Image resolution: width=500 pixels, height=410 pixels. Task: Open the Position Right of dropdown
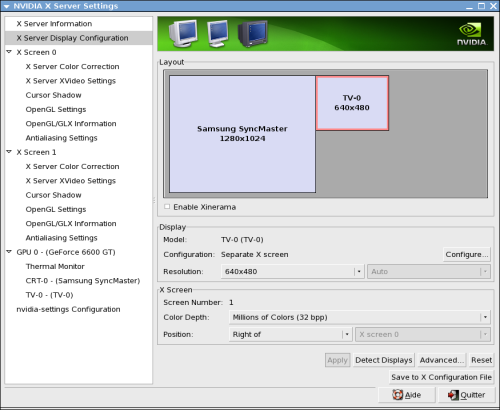point(290,334)
